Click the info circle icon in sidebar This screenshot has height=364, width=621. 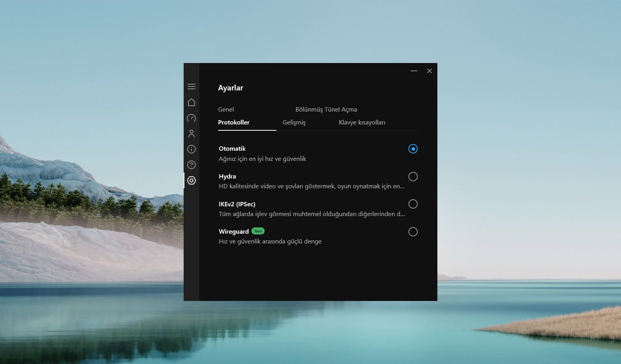tap(191, 149)
